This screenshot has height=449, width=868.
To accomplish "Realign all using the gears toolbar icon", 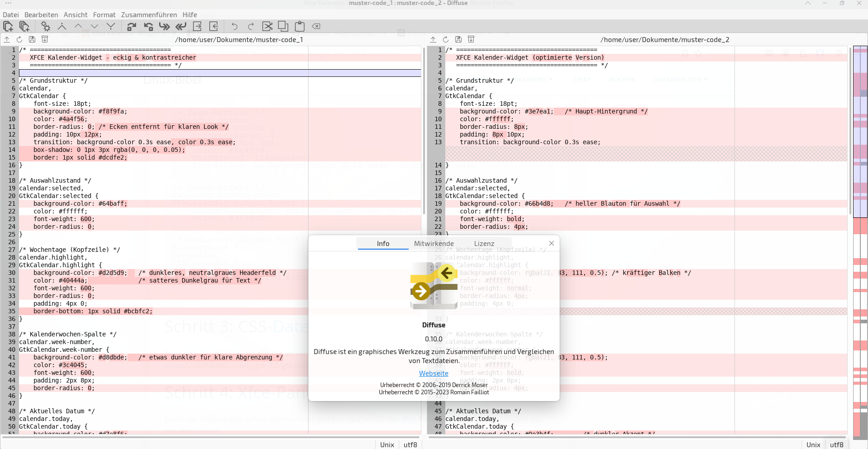I will point(45,26).
